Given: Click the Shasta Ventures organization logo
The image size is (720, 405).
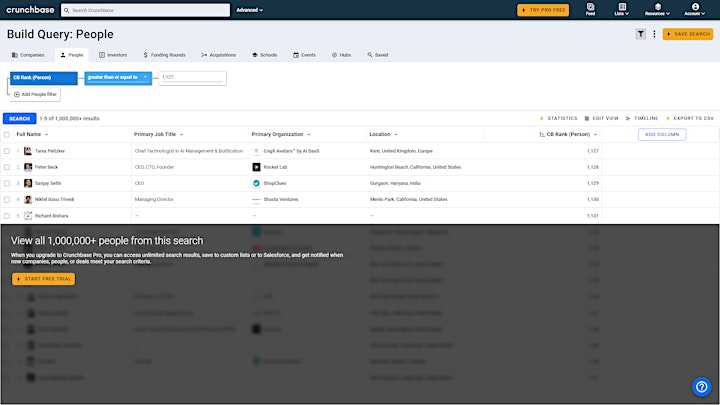Looking at the screenshot, I should (x=256, y=199).
